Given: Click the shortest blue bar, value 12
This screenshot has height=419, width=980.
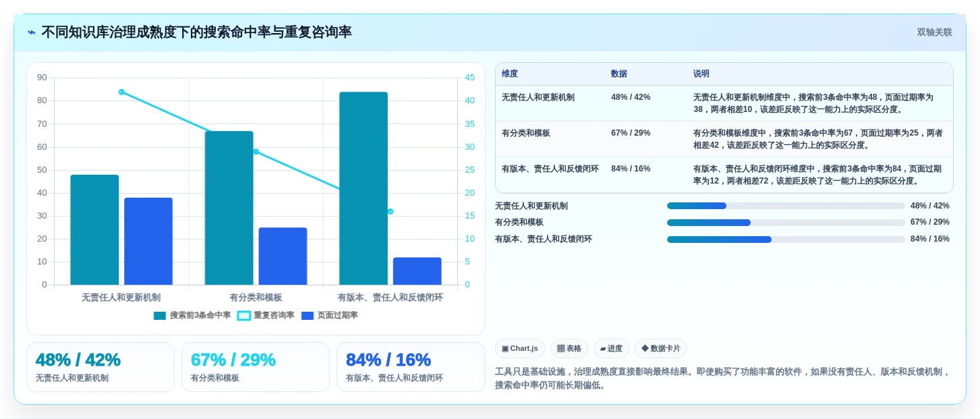Looking at the screenshot, I should click(417, 271).
